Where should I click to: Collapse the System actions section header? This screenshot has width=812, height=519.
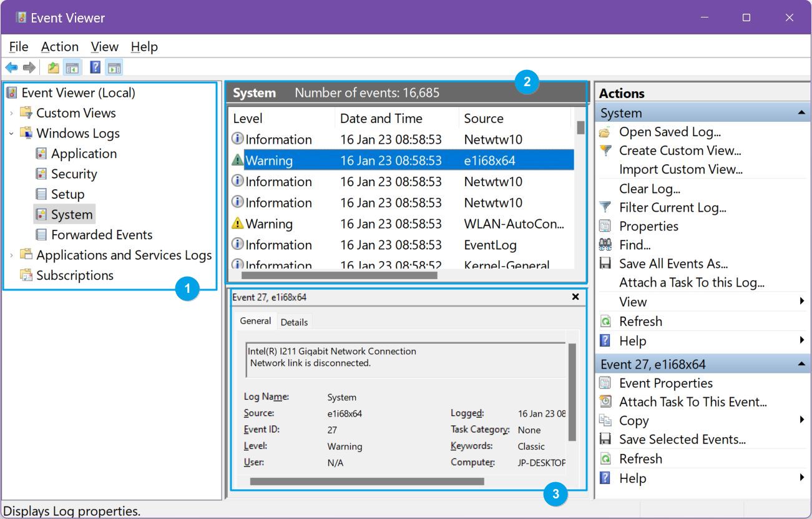pyautogui.click(x=803, y=113)
